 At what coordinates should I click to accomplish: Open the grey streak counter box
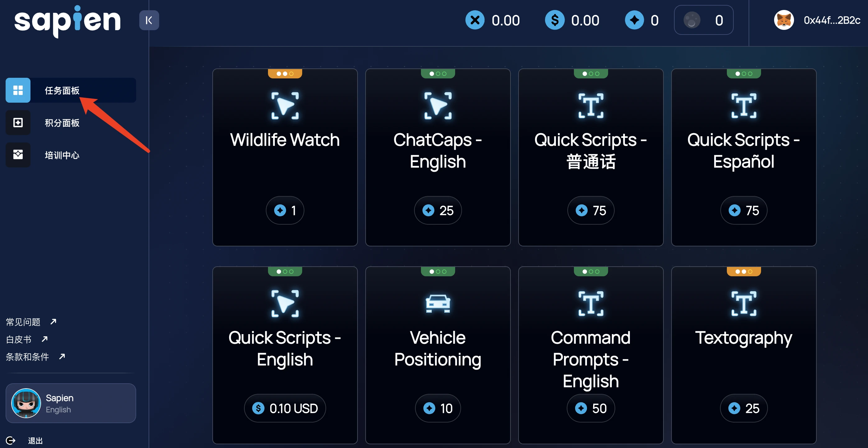coord(704,20)
